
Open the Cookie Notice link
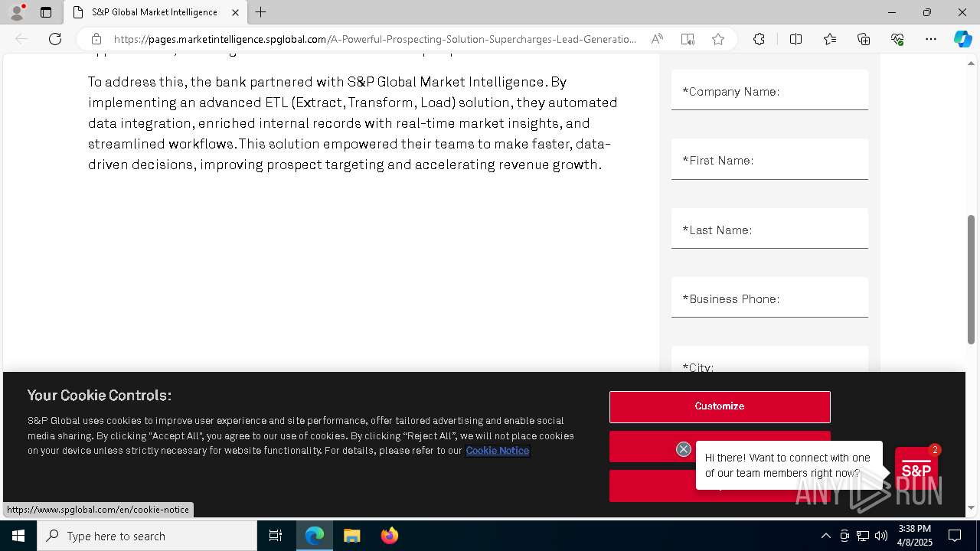click(x=498, y=450)
